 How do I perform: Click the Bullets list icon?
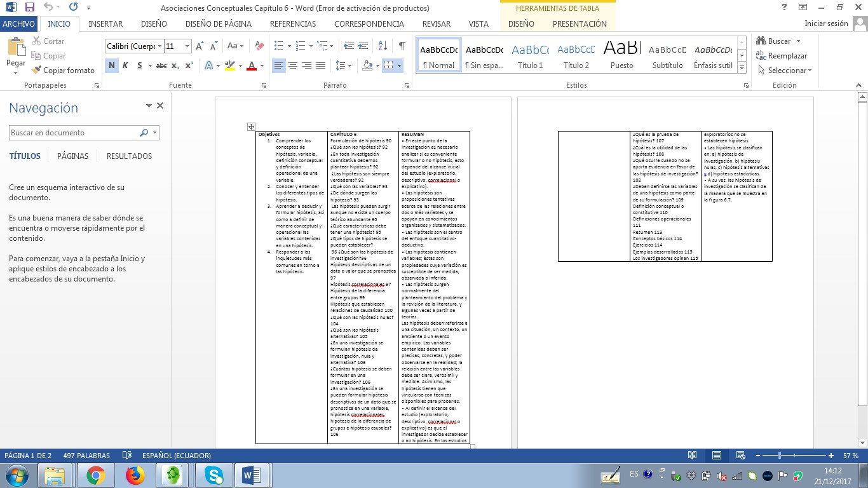[278, 46]
